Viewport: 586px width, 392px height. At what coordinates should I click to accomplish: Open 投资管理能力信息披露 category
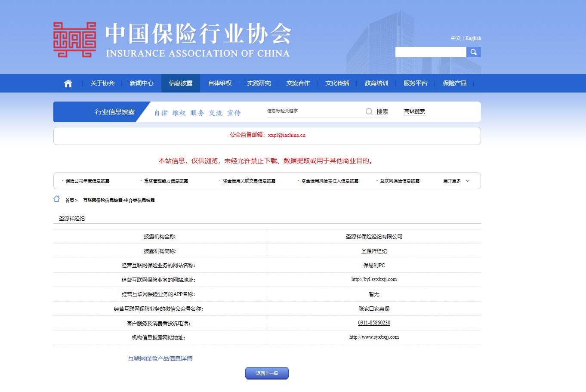[166, 181]
